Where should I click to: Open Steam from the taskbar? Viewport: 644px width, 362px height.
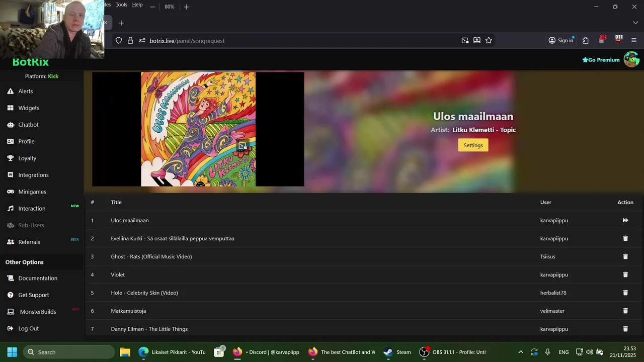[397, 352]
